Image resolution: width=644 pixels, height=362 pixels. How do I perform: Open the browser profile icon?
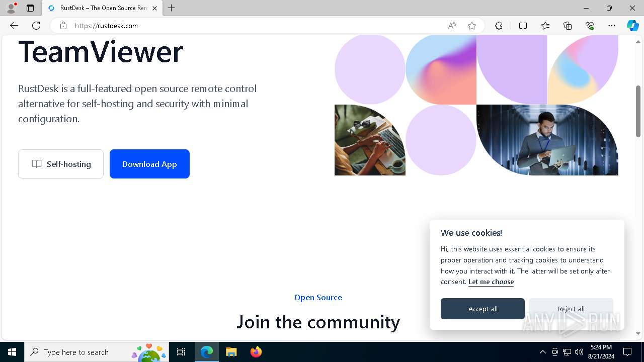tap(11, 8)
